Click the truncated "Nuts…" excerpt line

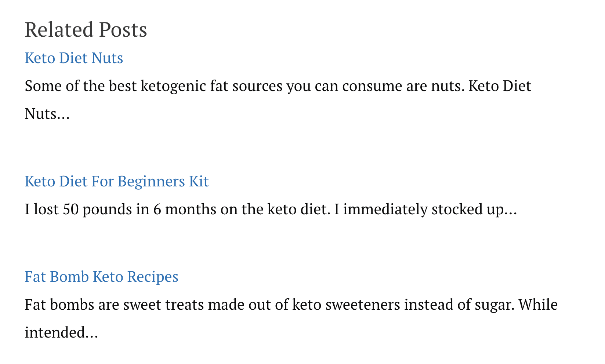47,114
